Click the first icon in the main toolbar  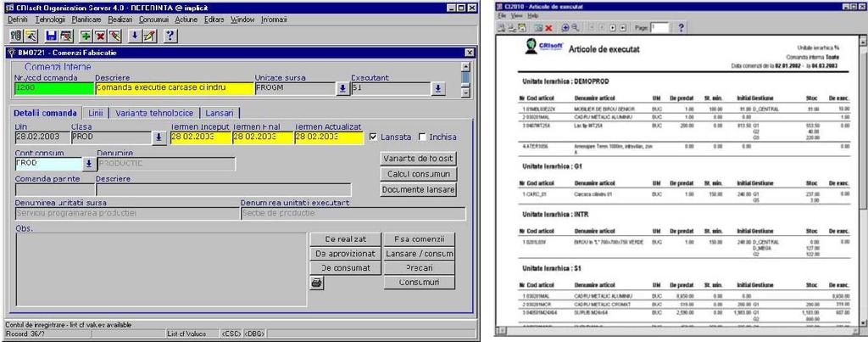(x=17, y=36)
